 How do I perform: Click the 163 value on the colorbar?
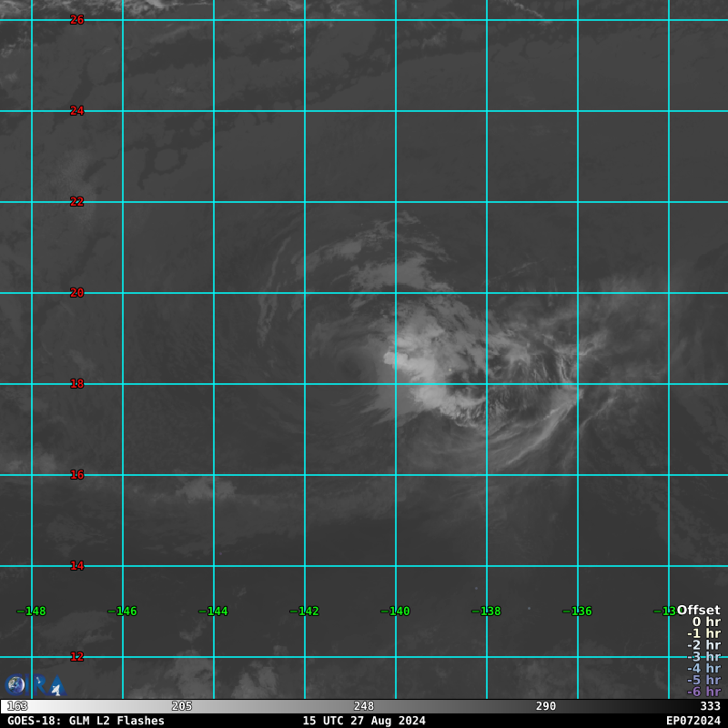tap(17, 706)
